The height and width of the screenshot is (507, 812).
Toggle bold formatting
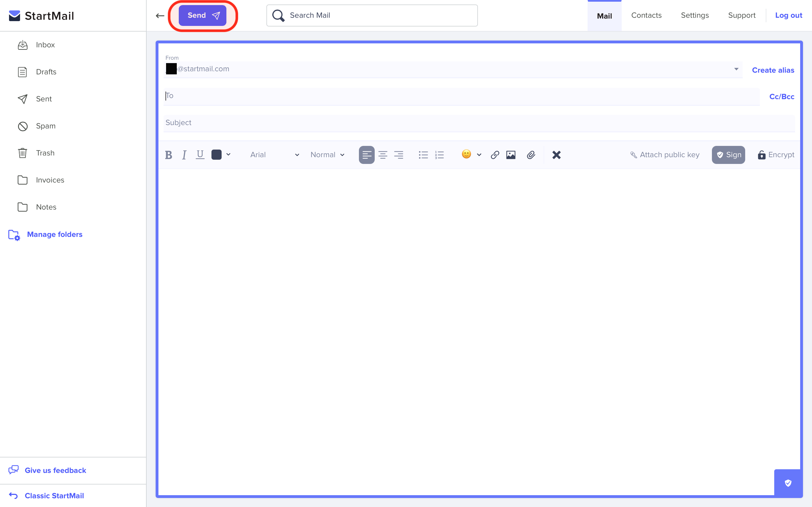169,155
